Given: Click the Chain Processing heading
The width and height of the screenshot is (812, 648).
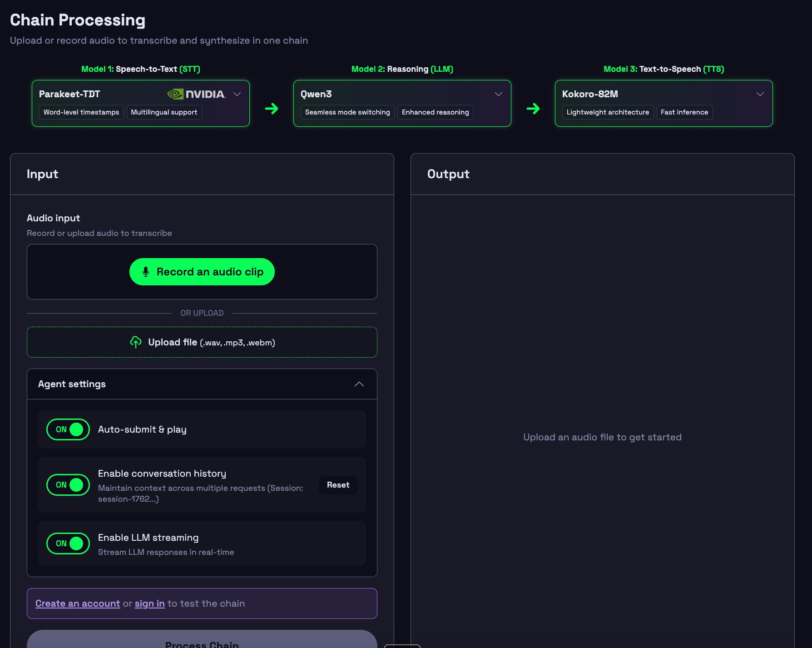Looking at the screenshot, I should point(78,20).
